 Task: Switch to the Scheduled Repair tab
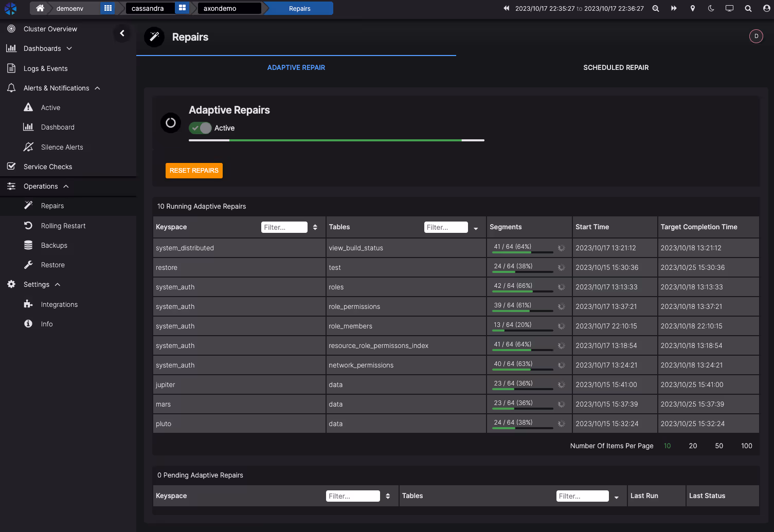tap(616, 67)
